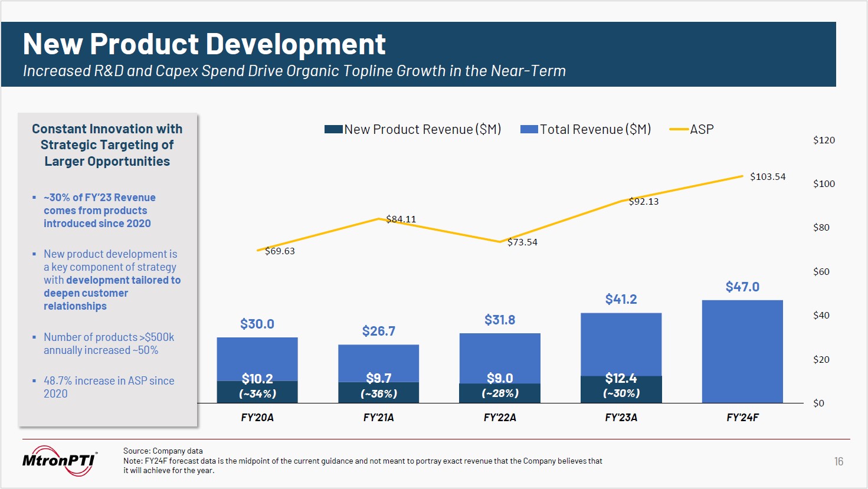Click the $47.0 revenue data label

[742, 287]
